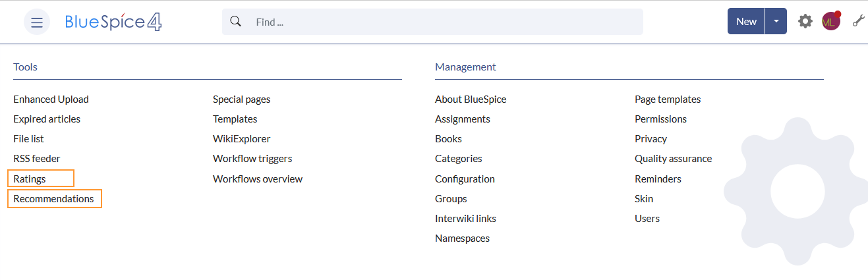Open Quality assurance page
Viewport: 868px width, 280px height.
673,159
